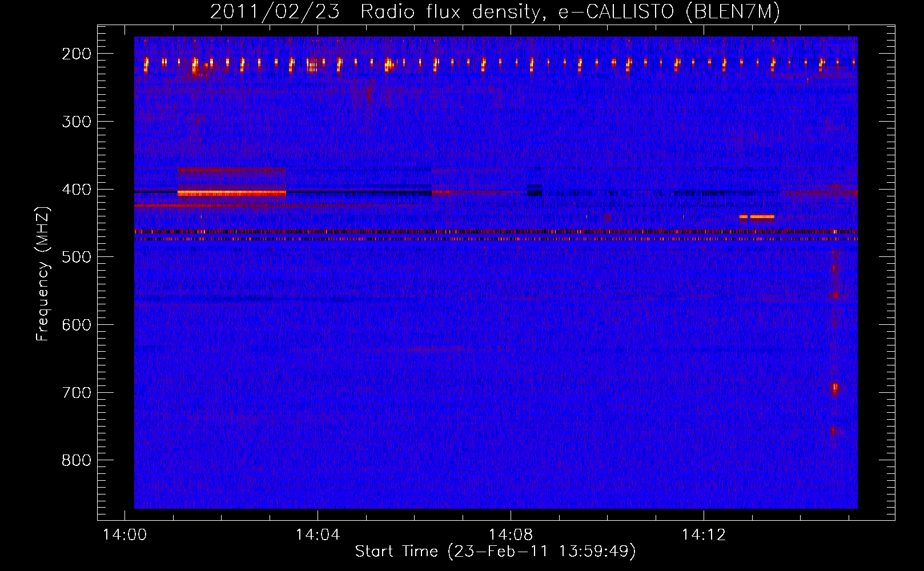Click the 14:12 time tick label
The image size is (924, 571).
pos(704,535)
